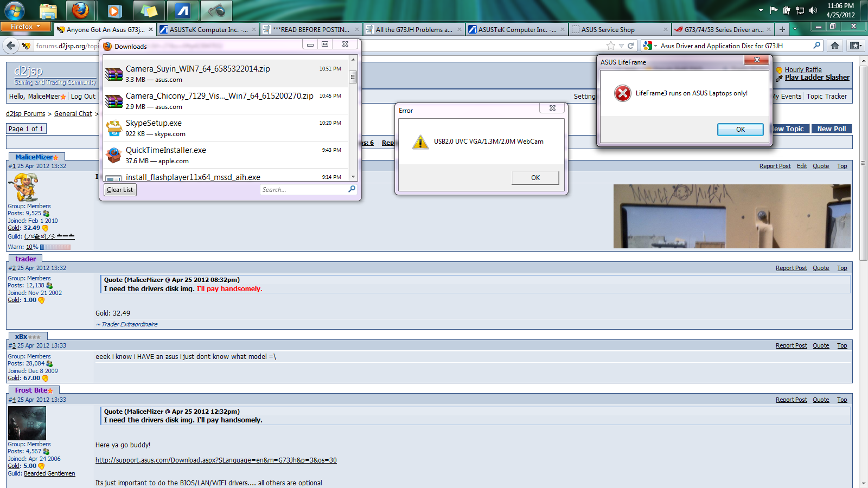Select Camera_Suyin_WIN7_64 zip download
Image resolution: width=868 pixels, height=488 pixels.
tap(225, 73)
